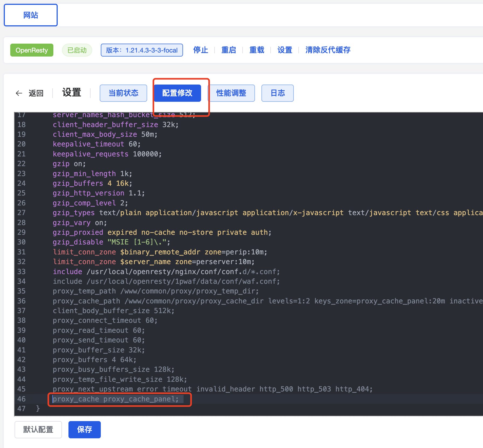Click the 已启动 status tag
This screenshot has width=483, height=448.
click(77, 50)
